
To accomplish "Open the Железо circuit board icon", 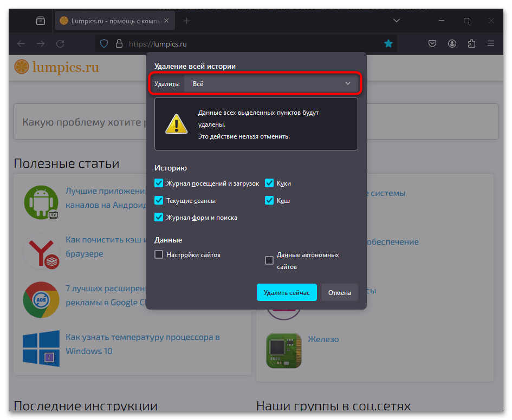I will pos(284,351).
